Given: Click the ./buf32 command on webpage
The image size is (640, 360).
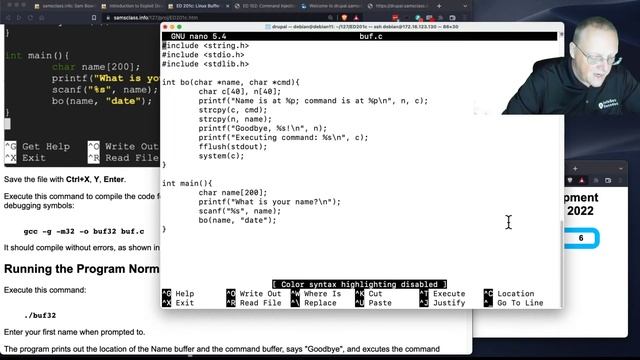Looking at the screenshot, I should (40, 316).
